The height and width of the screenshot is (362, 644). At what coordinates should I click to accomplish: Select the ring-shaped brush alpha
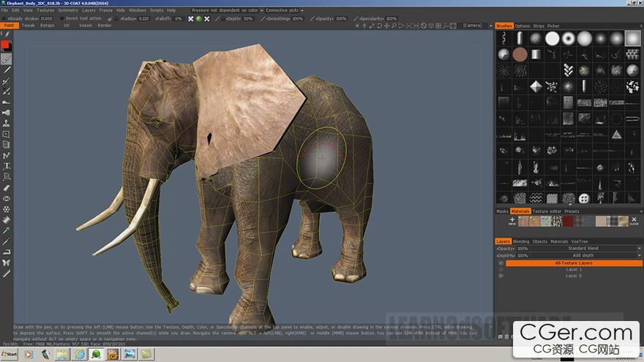pyautogui.click(x=568, y=39)
